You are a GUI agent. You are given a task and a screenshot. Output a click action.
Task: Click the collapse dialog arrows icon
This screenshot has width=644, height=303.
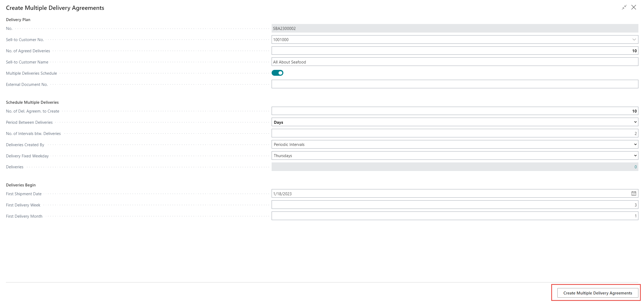(624, 7)
